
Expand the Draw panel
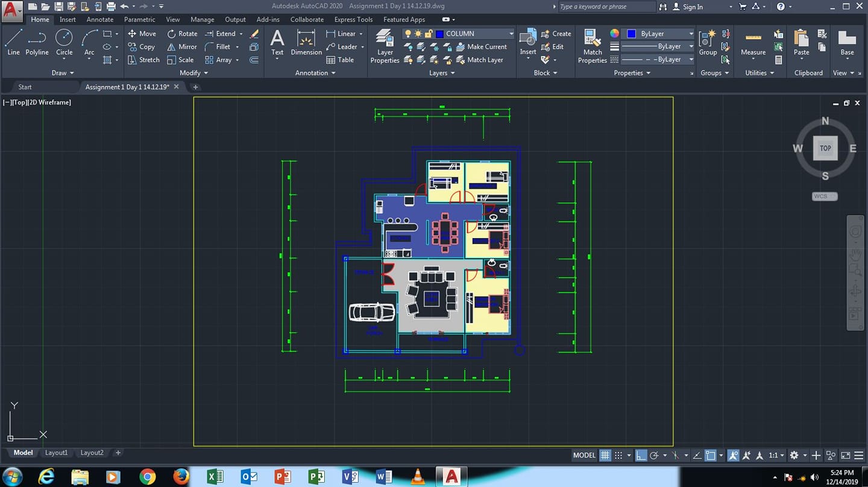pyautogui.click(x=63, y=73)
